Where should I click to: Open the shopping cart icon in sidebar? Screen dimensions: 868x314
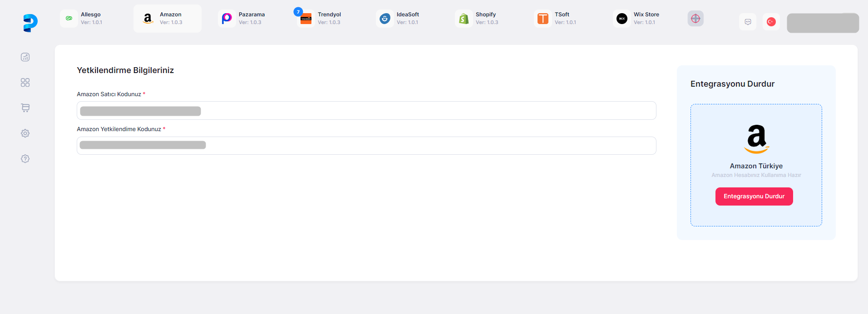click(25, 108)
